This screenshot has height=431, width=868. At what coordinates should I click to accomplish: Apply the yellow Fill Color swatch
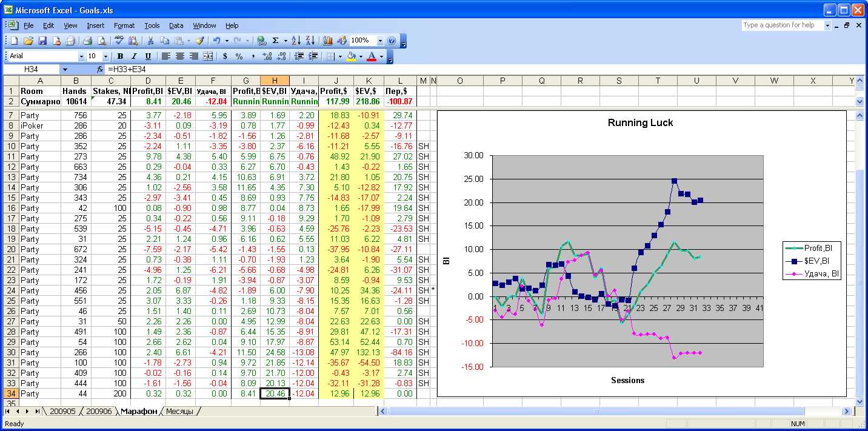click(350, 56)
